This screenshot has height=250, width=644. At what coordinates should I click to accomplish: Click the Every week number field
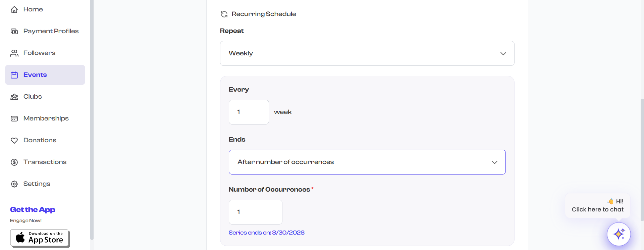249,112
